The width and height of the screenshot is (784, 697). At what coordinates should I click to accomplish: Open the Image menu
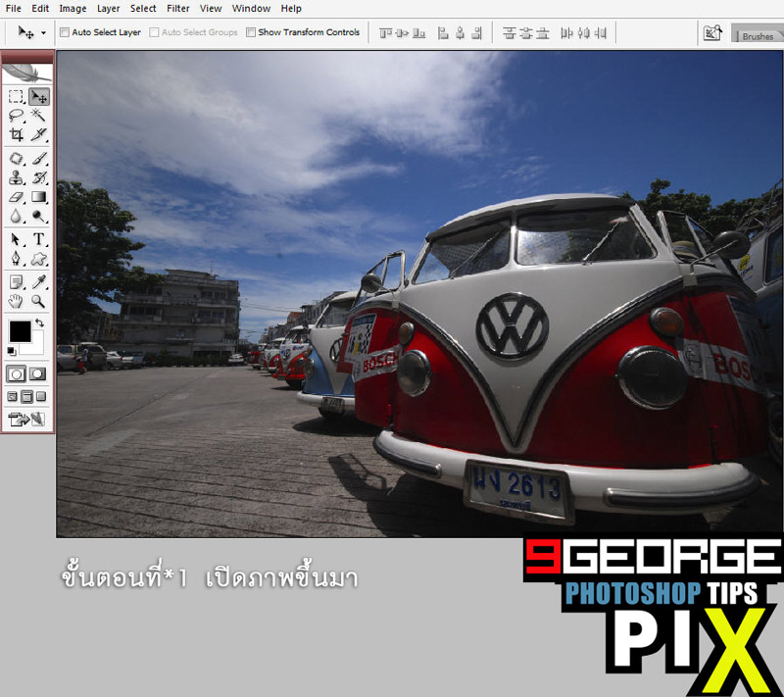coord(73,9)
